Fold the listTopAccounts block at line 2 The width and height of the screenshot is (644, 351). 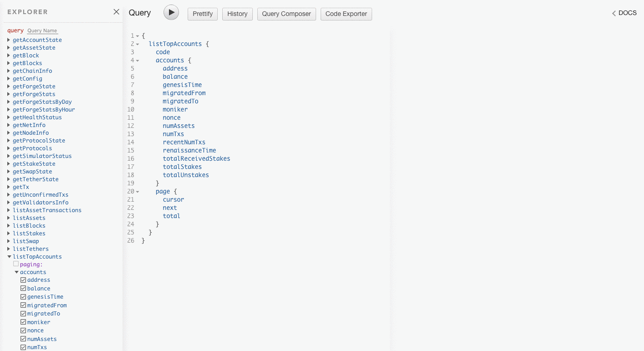point(138,44)
